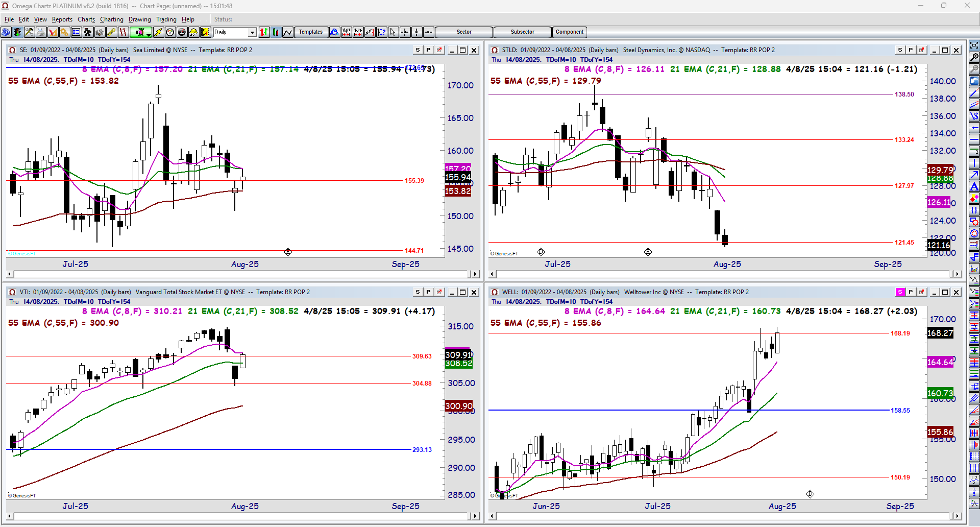
Task: Toggle the S button on STLD chart
Action: point(900,50)
